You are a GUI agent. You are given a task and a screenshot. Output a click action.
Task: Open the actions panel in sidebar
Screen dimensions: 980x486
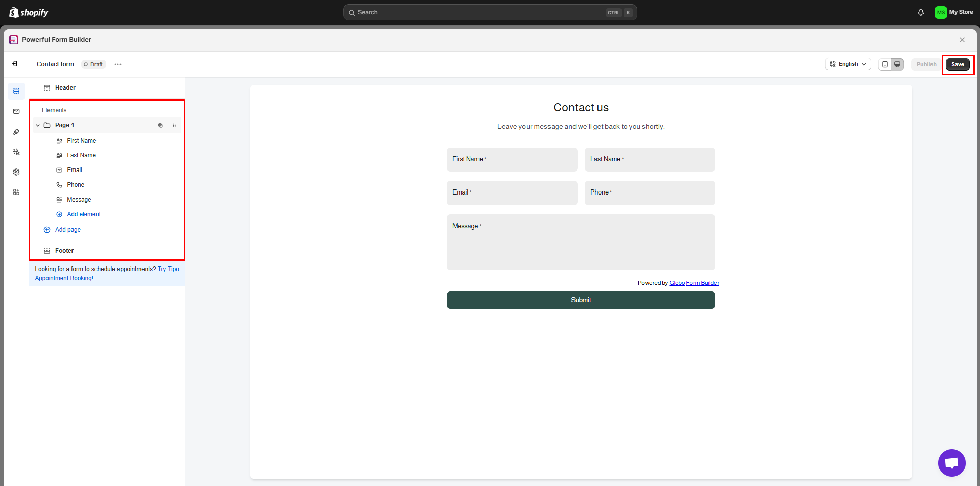(16, 152)
